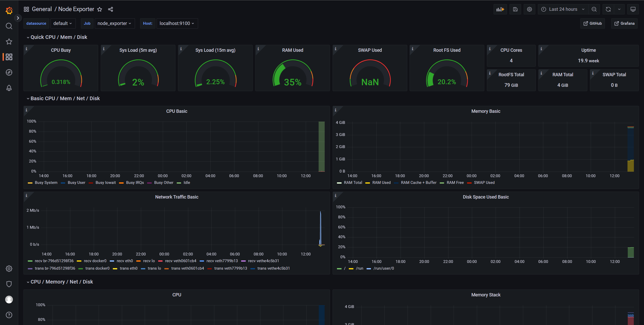
Task: Add a new panel with the chart-plus icon
Action: (500, 9)
